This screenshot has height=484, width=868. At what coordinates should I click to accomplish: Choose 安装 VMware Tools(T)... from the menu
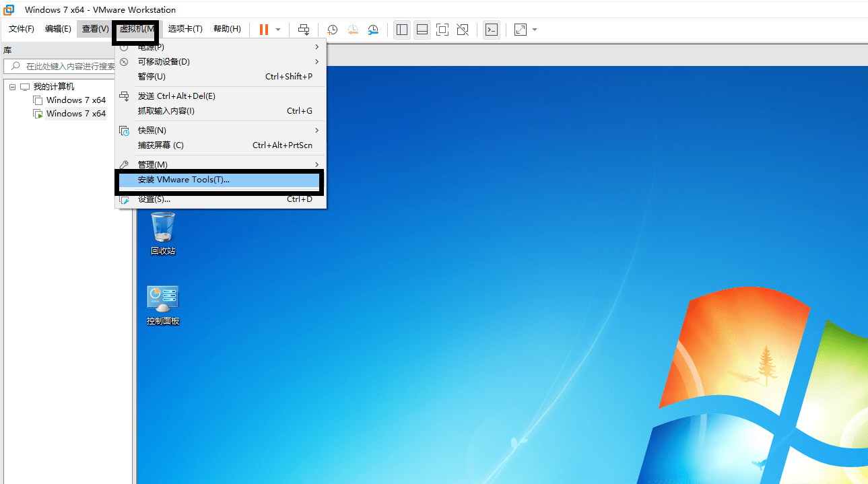[x=221, y=180]
